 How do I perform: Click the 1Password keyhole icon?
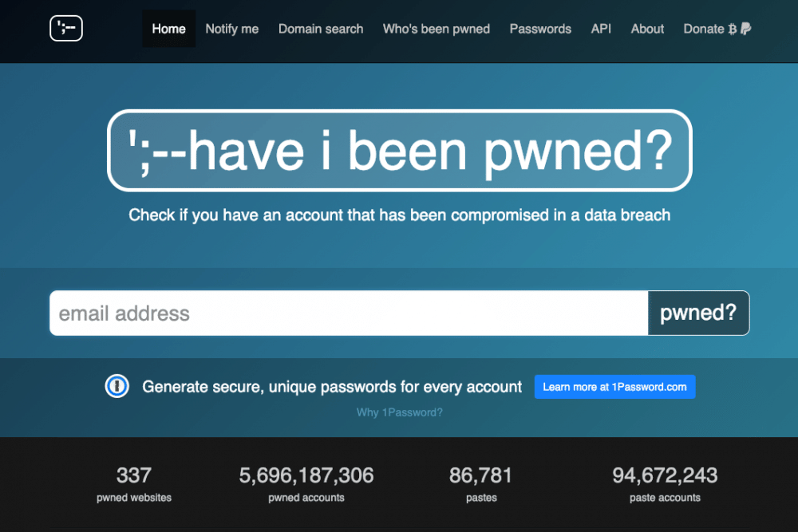117,387
